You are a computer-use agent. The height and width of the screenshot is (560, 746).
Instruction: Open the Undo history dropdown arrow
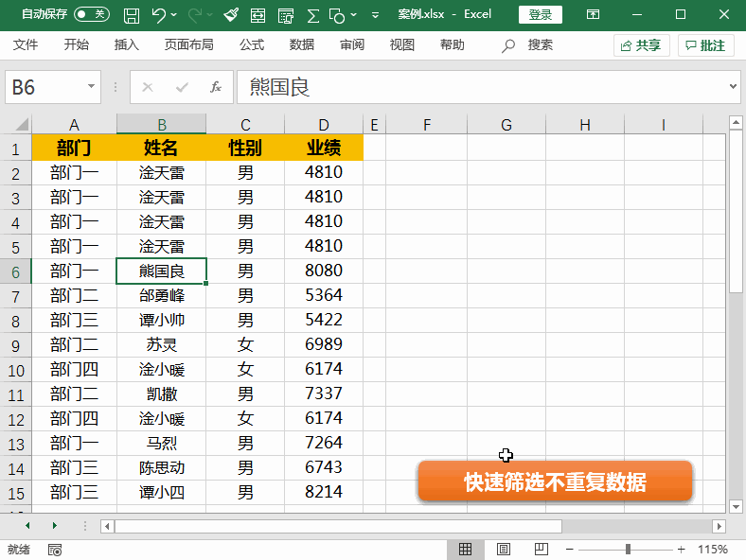click(x=176, y=16)
